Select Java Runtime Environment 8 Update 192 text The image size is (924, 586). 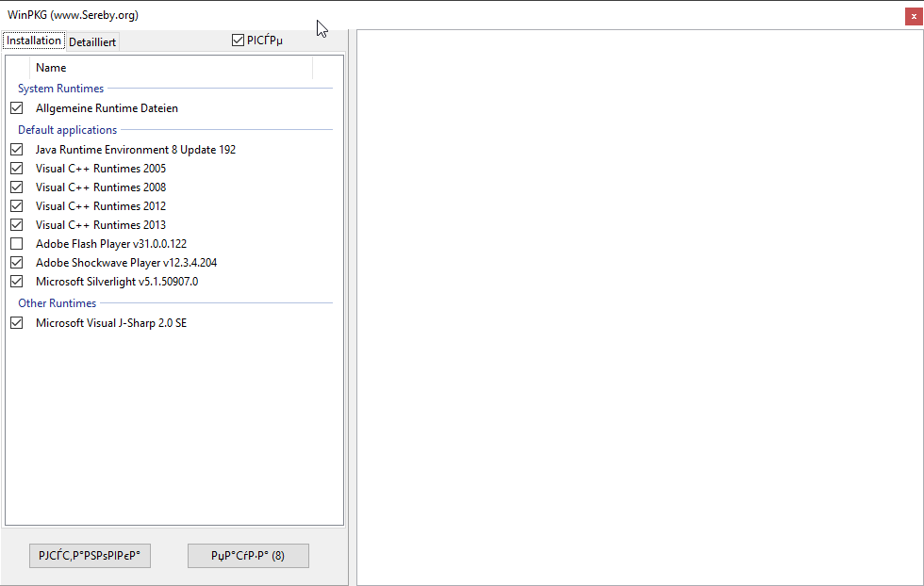click(136, 150)
